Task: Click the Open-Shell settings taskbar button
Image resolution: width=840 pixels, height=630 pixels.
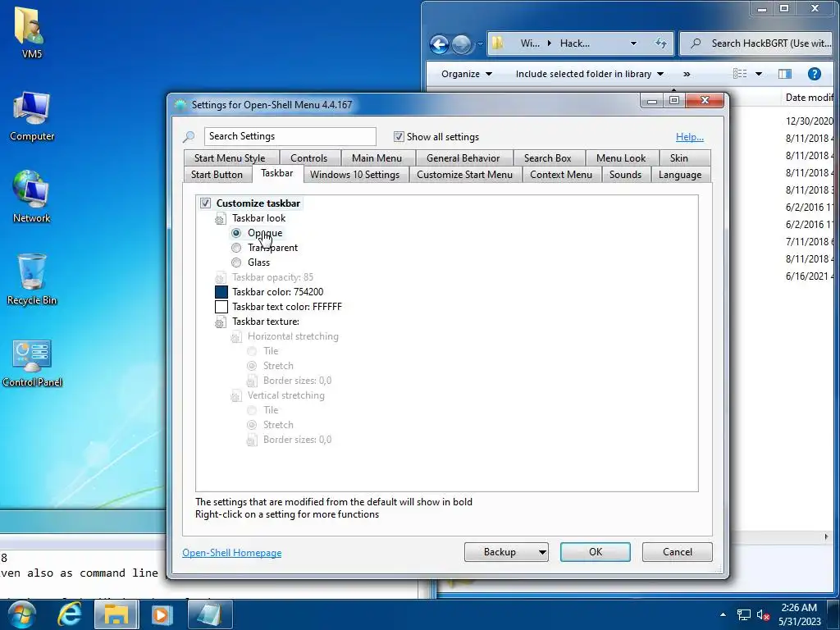Action: [209, 614]
